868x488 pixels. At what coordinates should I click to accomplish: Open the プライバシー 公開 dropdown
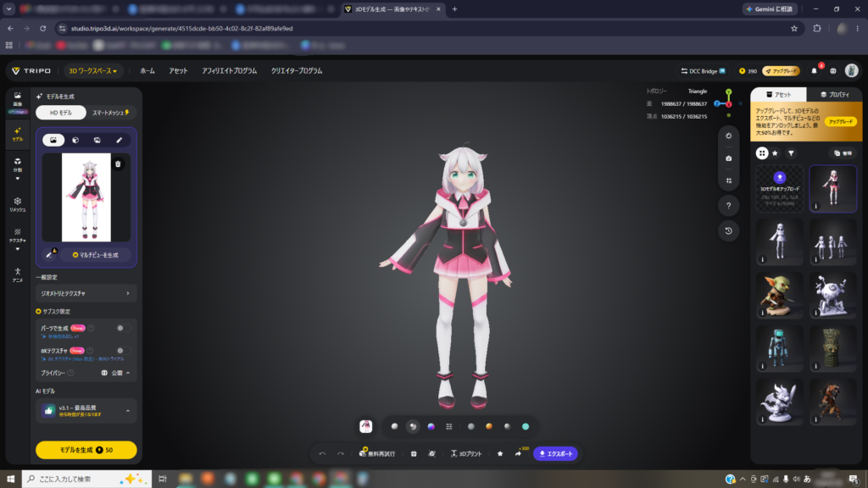[x=115, y=373]
